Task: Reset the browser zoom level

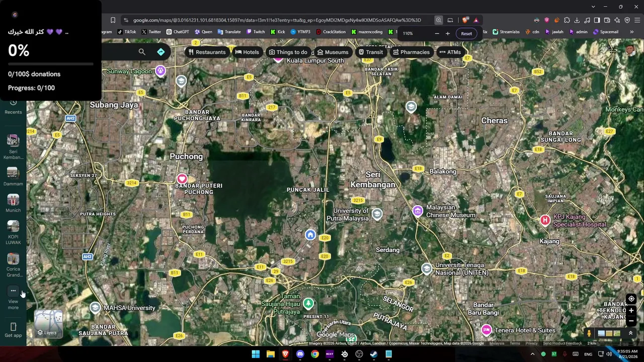Action: pyautogui.click(x=466, y=34)
